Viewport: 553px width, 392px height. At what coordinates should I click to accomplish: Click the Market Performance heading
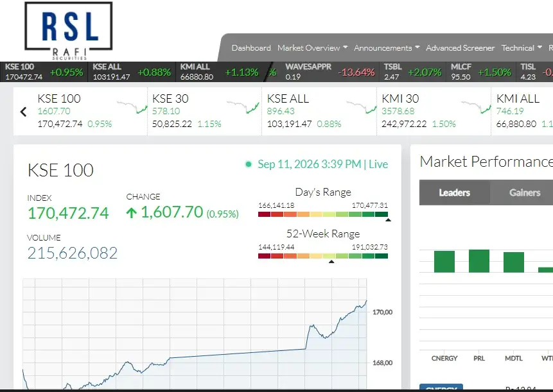coord(486,162)
